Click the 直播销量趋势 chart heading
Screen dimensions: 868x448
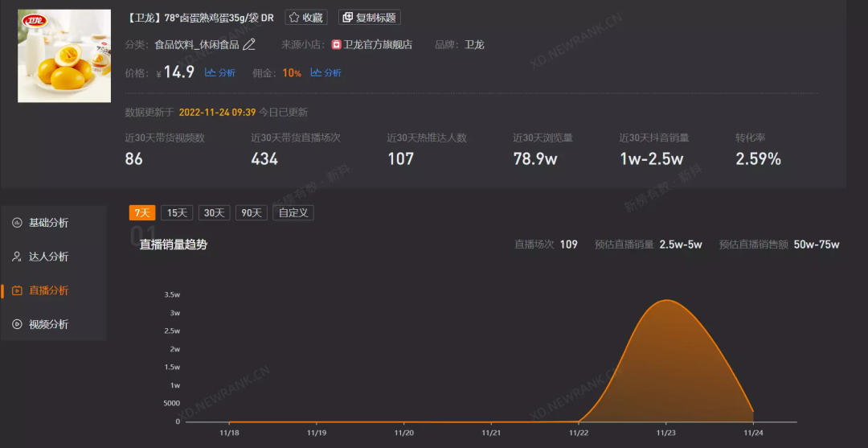click(x=174, y=245)
